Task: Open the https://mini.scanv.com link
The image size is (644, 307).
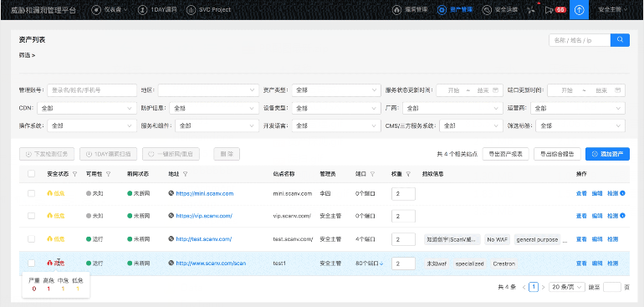Action: pyautogui.click(x=205, y=193)
